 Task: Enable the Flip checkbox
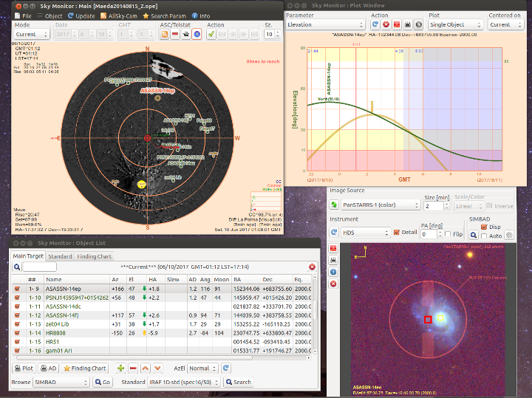[x=448, y=234]
